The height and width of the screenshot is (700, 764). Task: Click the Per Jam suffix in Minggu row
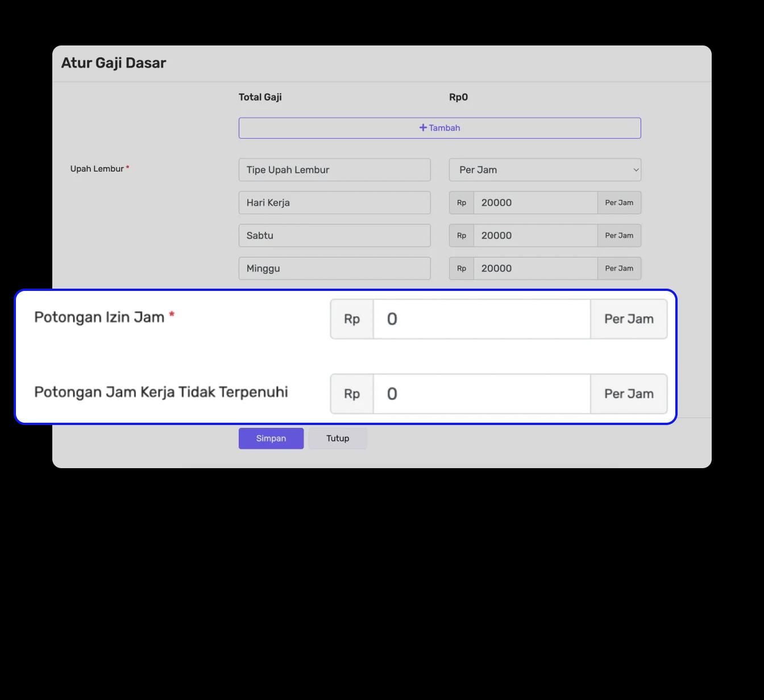pos(619,269)
